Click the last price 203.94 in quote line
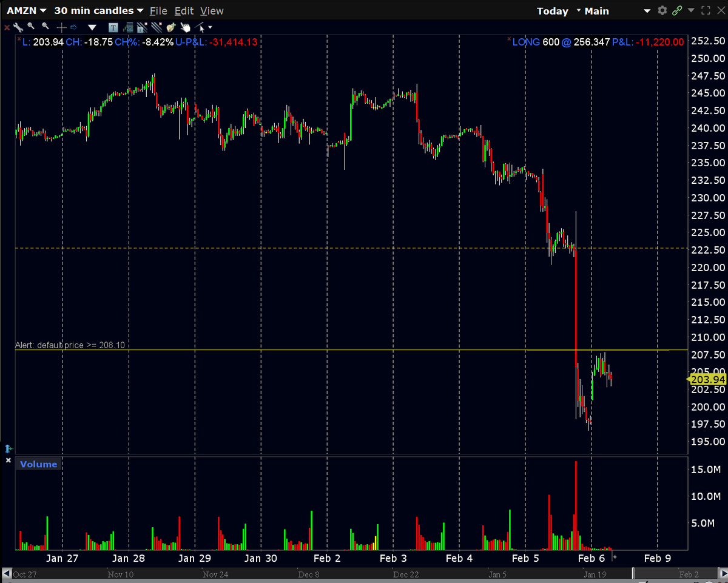 (x=48, y=42)
